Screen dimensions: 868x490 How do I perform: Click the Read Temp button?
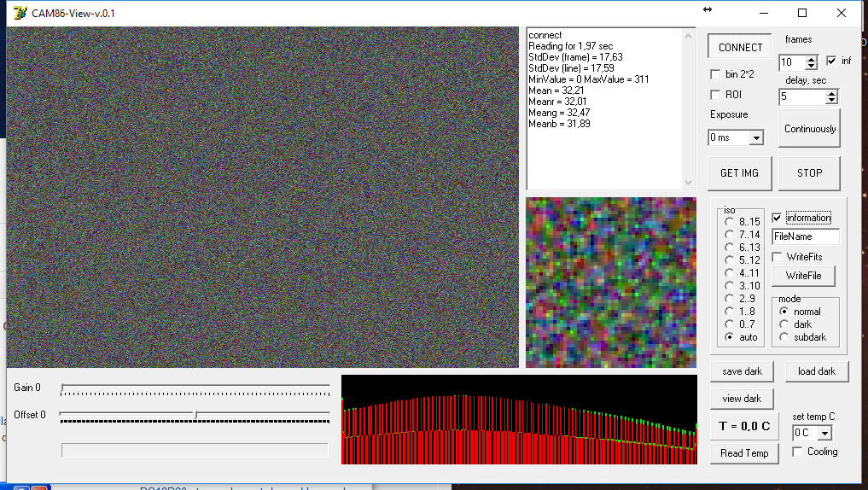point(744,453)
